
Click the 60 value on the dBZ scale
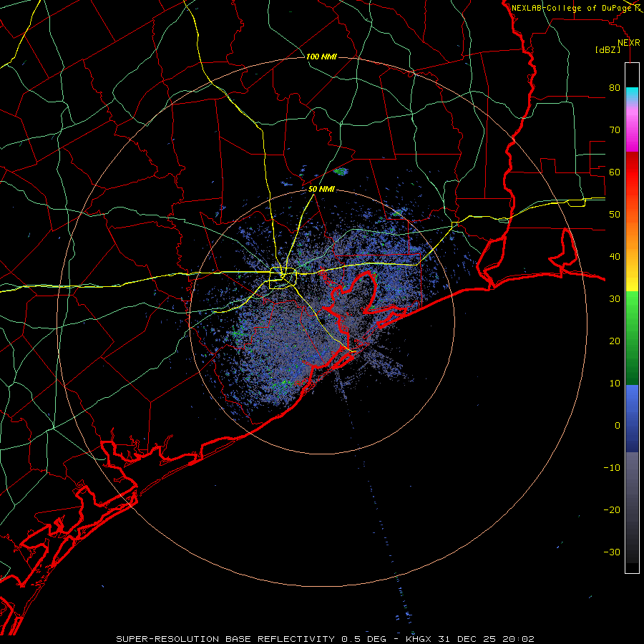point(615,172)
